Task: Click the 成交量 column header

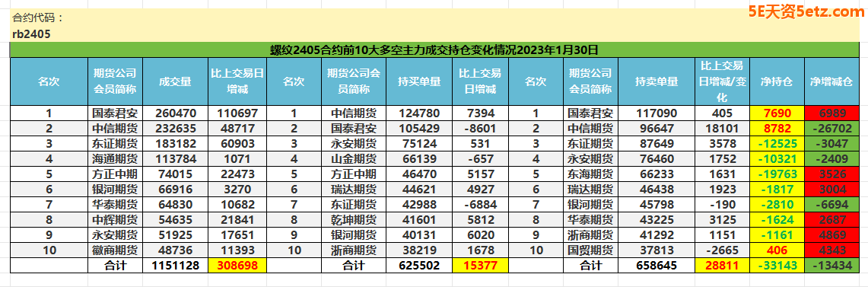Action: point(175,82)
